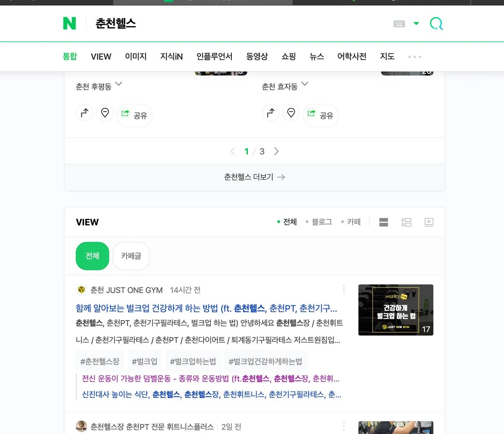Open the 전신 운동이 가능한 덤벨운동 related link
The width and height of the screenshot is (504, 434).
click(x=211, y=379)
